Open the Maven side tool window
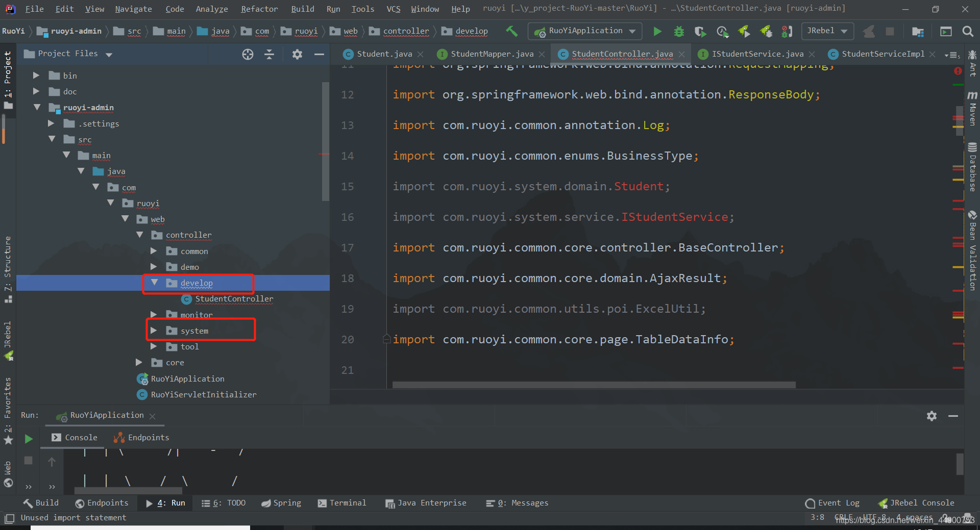Screen dimensions: 980x530 click(x=972, y=108)
